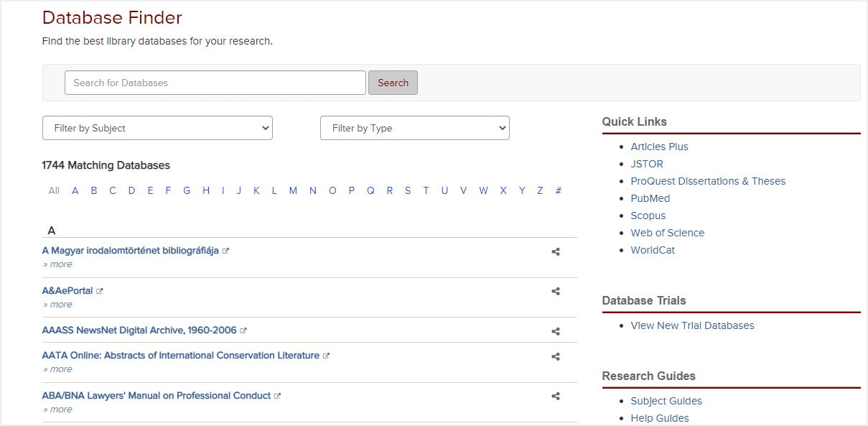The height and width of the screenshot is (426, 868).
Task: Click the external link icon beside AATA Online
Action: (327, 355)
